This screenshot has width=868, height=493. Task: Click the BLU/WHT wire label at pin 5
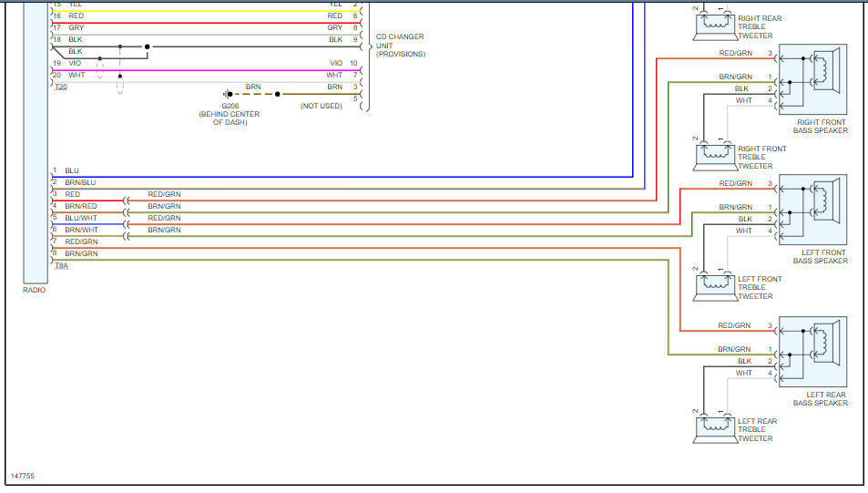pyautogui.click(x=81, y=218)
